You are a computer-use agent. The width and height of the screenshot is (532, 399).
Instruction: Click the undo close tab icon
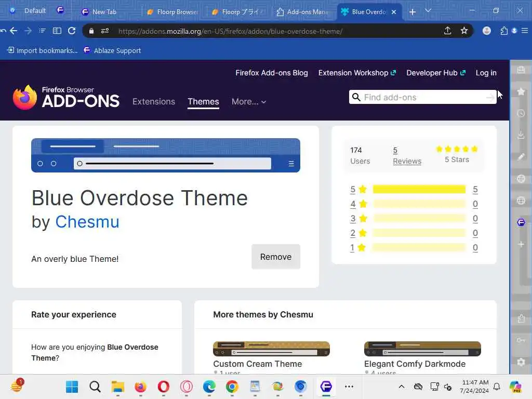pos(3,31)
